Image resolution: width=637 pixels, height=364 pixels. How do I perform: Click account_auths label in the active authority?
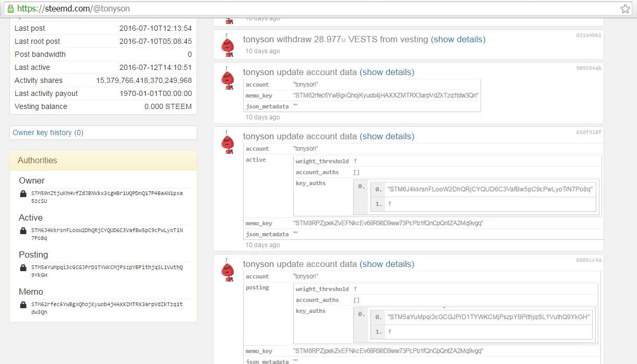pos(317,172)
